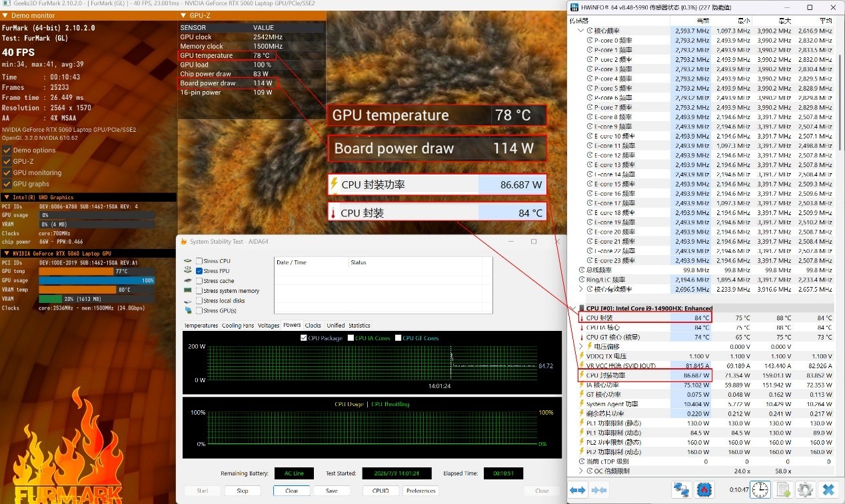
Task: Uncheck FurMark Demo options checkbox
Action: click(7, 150)
